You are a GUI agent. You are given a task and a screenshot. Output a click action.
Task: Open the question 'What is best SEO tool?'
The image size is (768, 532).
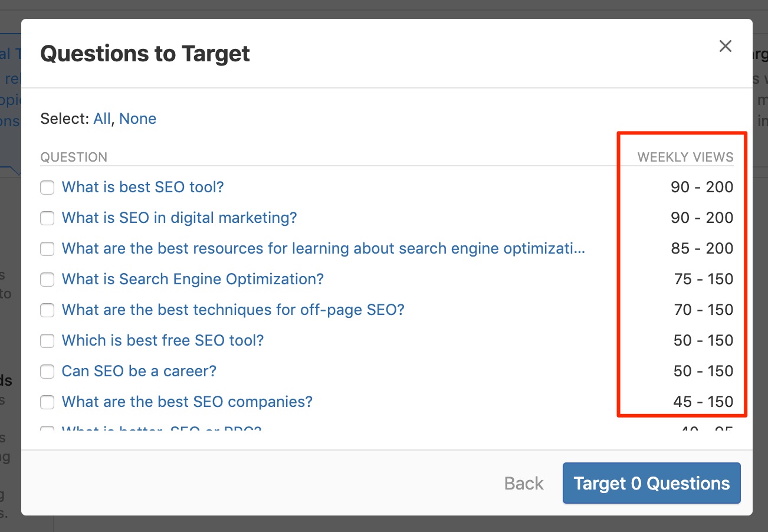[x=143, y=187]
